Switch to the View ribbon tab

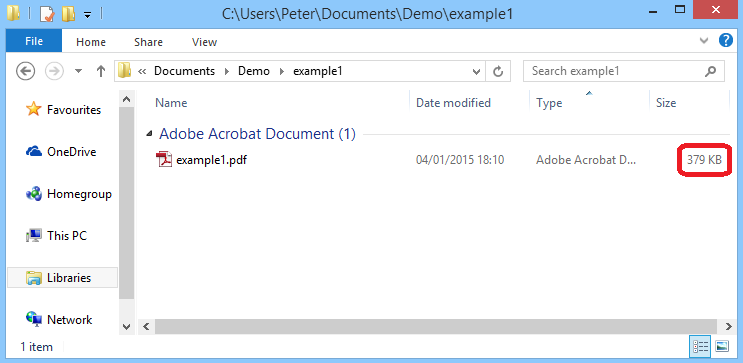[x=204, y=42]
